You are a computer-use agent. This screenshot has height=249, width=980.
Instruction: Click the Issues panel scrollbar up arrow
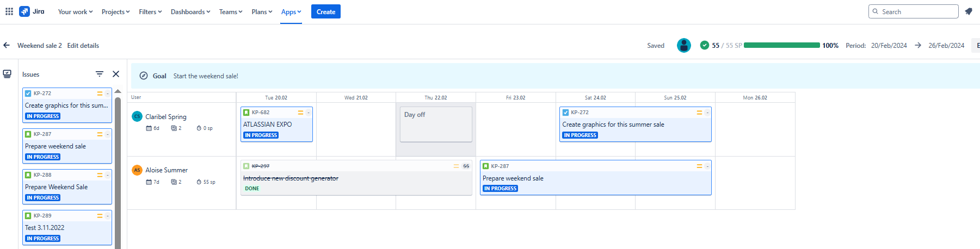[x=118, y=91]
